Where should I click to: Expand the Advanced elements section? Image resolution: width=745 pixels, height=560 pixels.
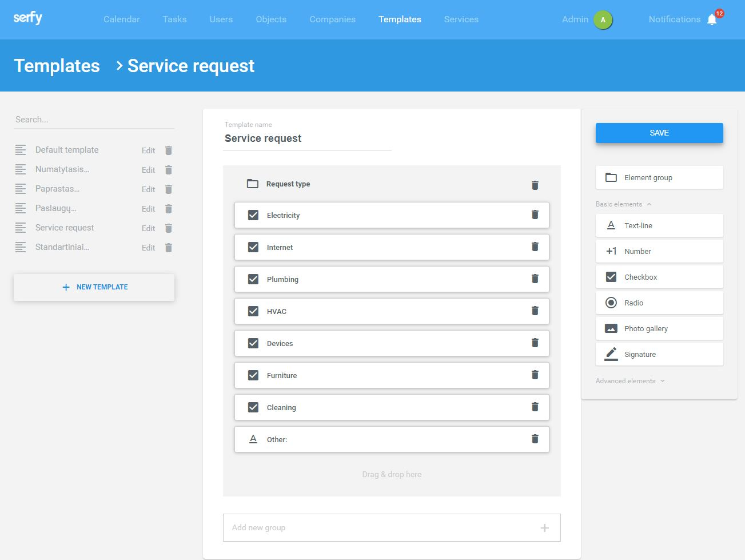point(663,380)
